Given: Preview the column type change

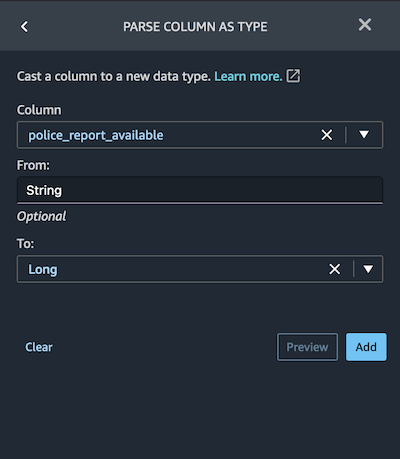Looking at the screenshot, I should (307, 347).
